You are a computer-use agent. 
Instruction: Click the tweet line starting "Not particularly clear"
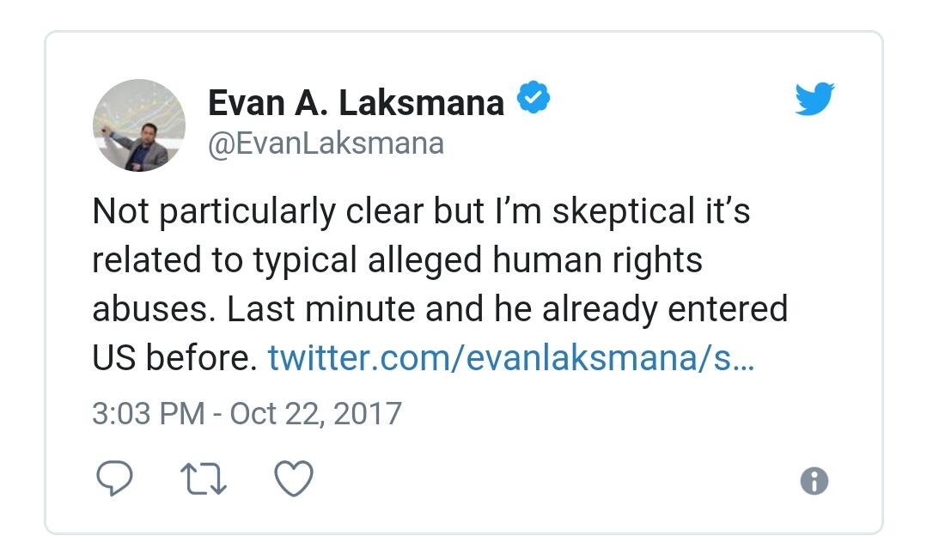421,211
